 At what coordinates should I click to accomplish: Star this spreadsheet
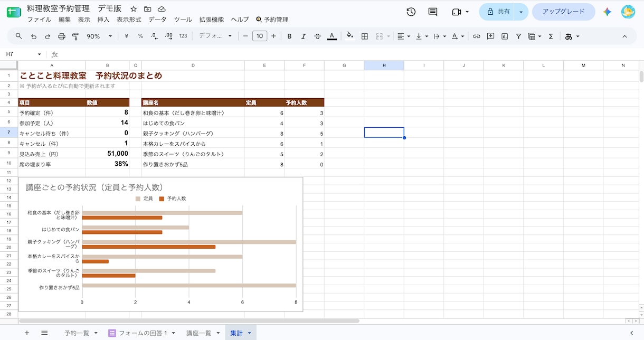134,9
